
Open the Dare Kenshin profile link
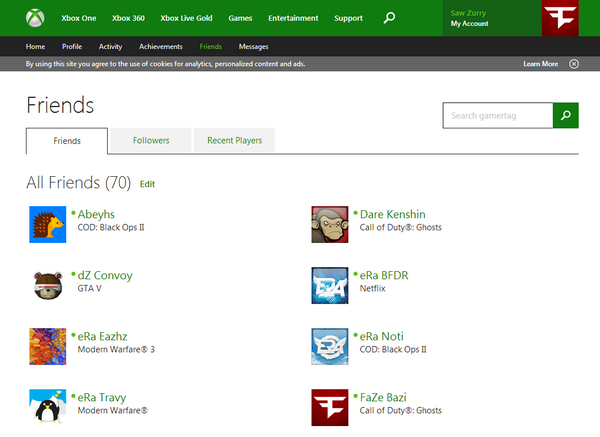point(393,214)
